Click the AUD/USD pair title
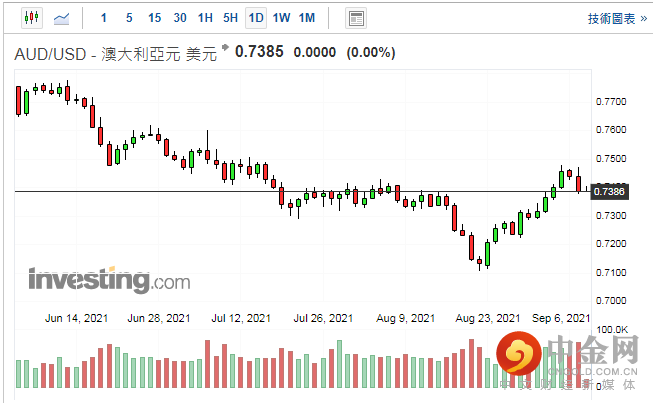 pyautogui.click(x=51, y=54)
